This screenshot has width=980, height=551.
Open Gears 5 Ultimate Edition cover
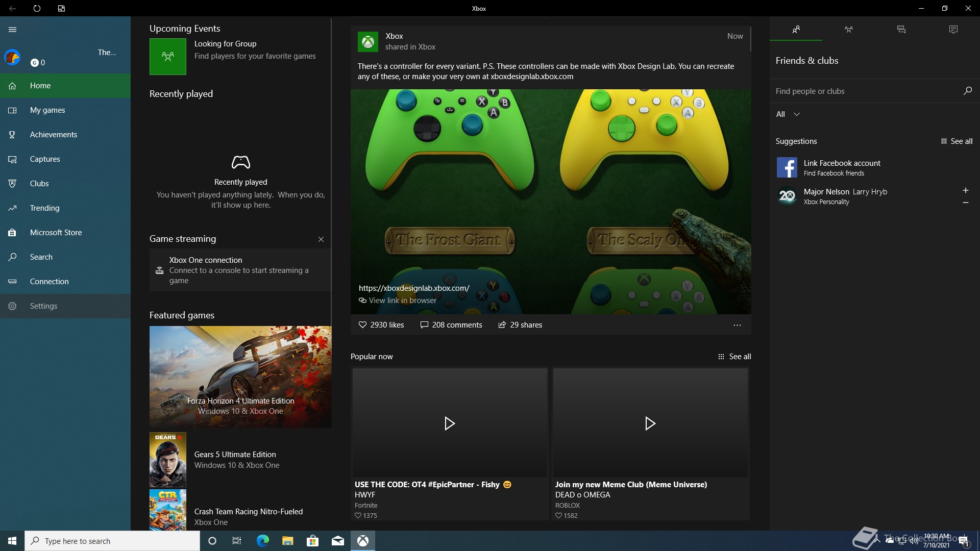168,460
